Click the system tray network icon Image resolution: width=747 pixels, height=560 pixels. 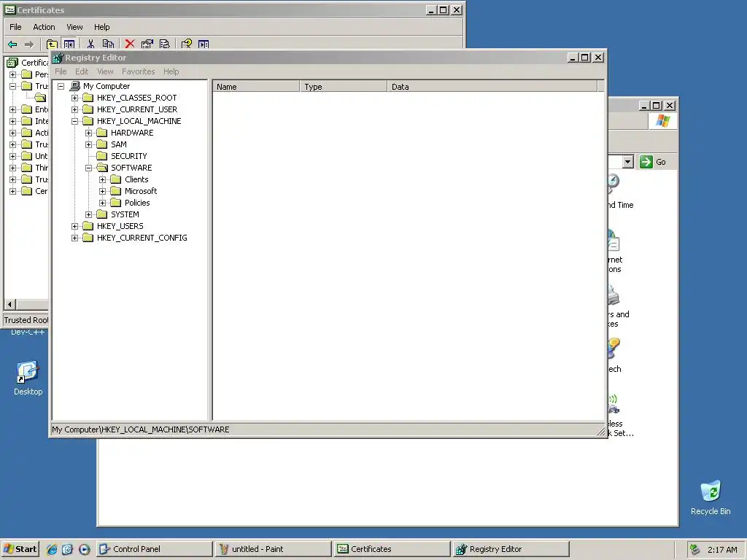point(694,550)
